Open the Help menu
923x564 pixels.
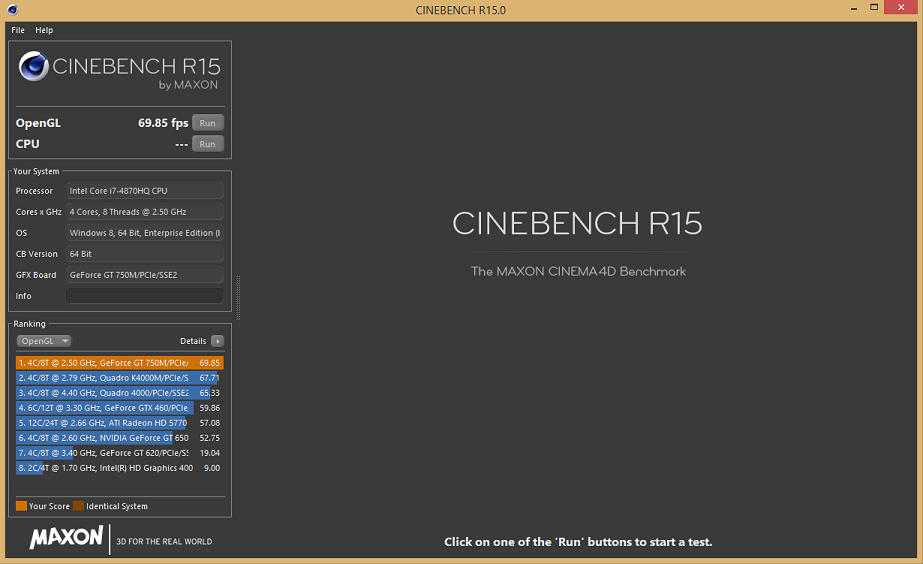[44, 30]
